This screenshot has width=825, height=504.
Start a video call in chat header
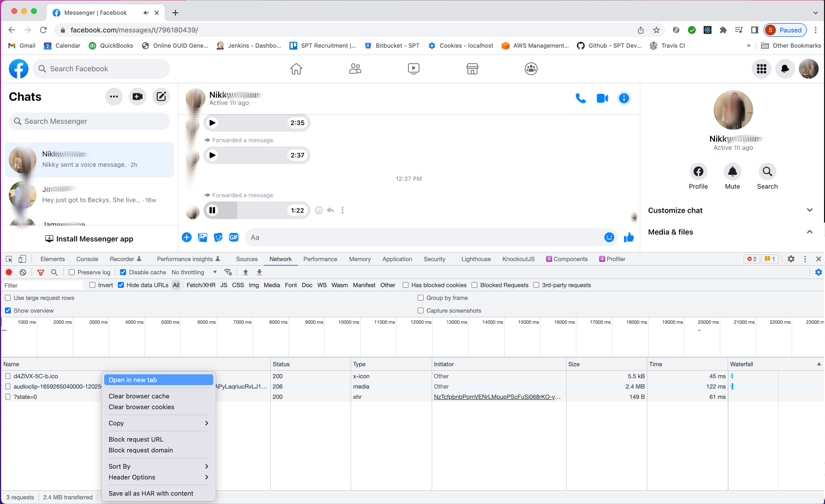click(602, 98)
